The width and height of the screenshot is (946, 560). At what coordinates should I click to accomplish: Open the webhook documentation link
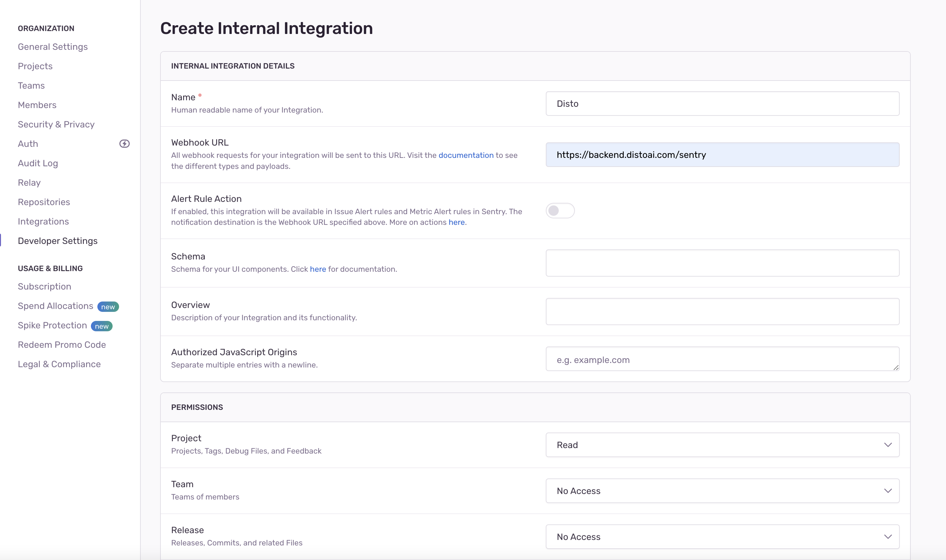point(466,155)
